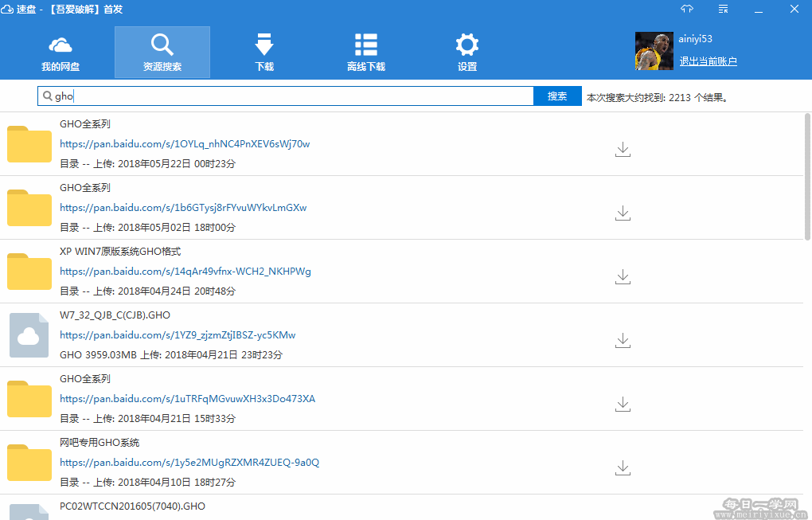Click the text 目录 -- 上传: 2018年04月10日 18时27分

tap(147, 483)
